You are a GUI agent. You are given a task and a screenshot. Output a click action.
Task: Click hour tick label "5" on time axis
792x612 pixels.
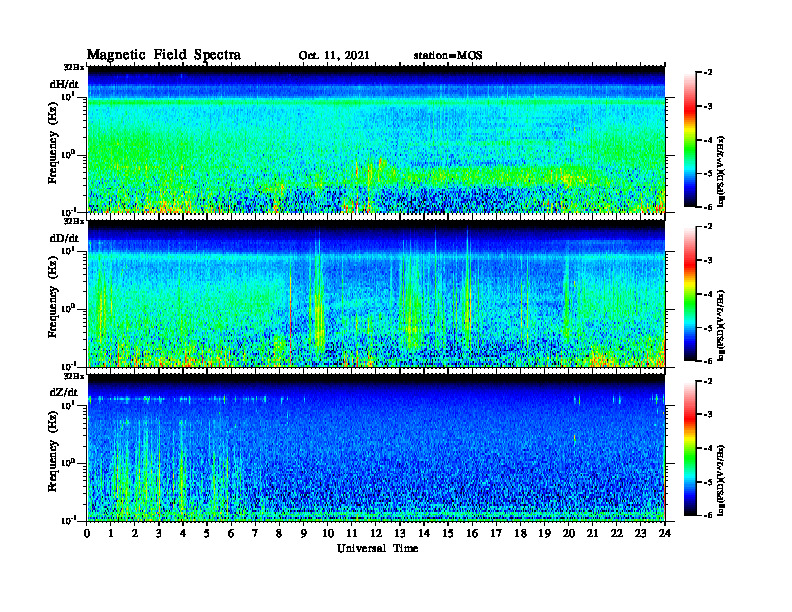(207, 534)
